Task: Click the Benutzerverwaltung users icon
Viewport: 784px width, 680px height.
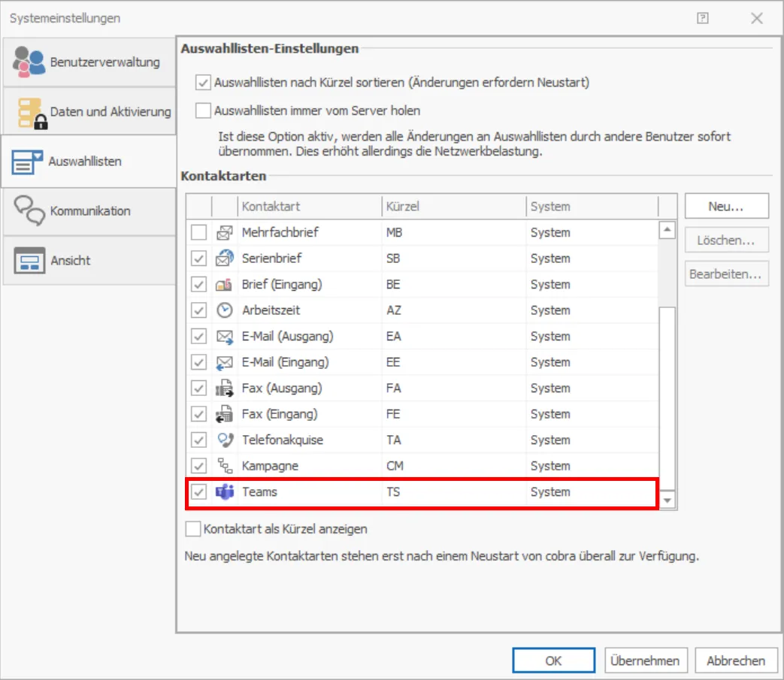Action: [x=29, y=62]
